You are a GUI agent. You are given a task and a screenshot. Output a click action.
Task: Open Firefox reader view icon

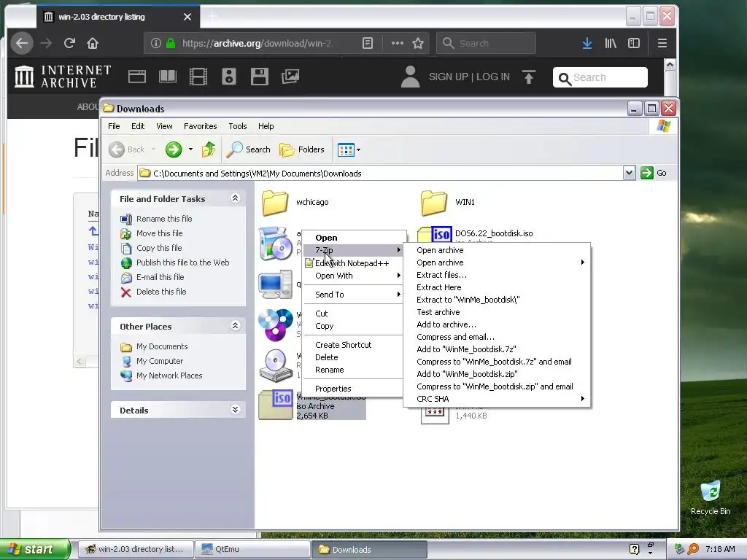pyautogui.click(x=368, y=43)
